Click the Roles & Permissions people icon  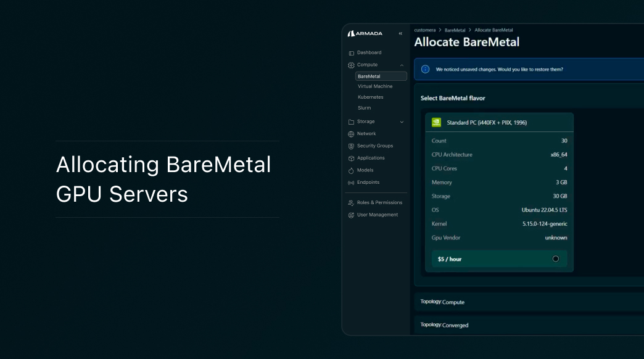351,203
